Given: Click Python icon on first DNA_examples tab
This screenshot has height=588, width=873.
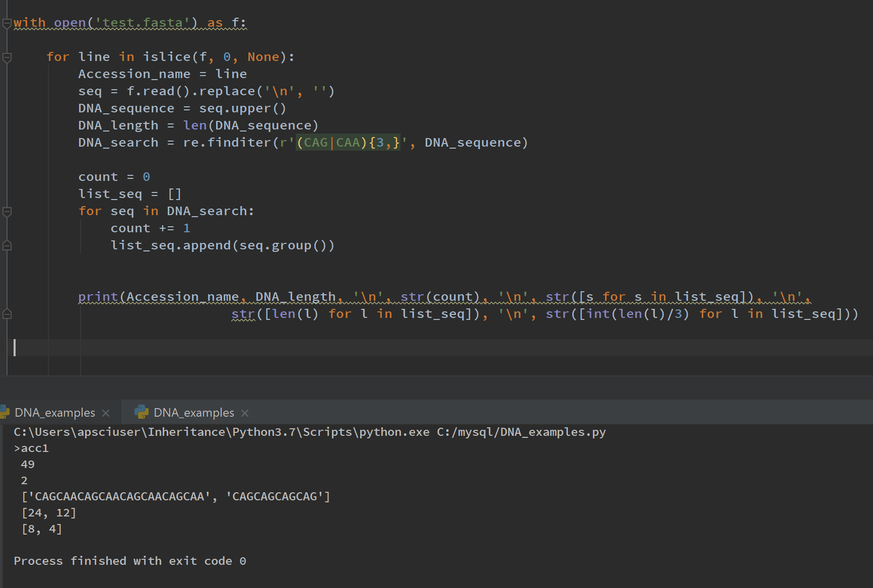Looking at the screenshot, I should [x=5, y=412].
